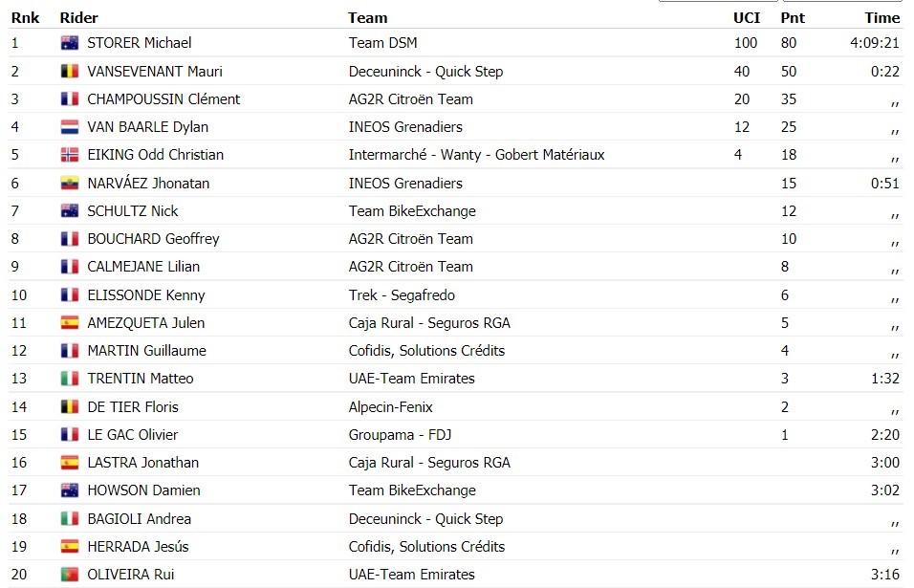The height and width of the screenshot is (588, 914).
Task: Click the Norwegian flag beside EIKING Odd Christian
Action: 70,155
